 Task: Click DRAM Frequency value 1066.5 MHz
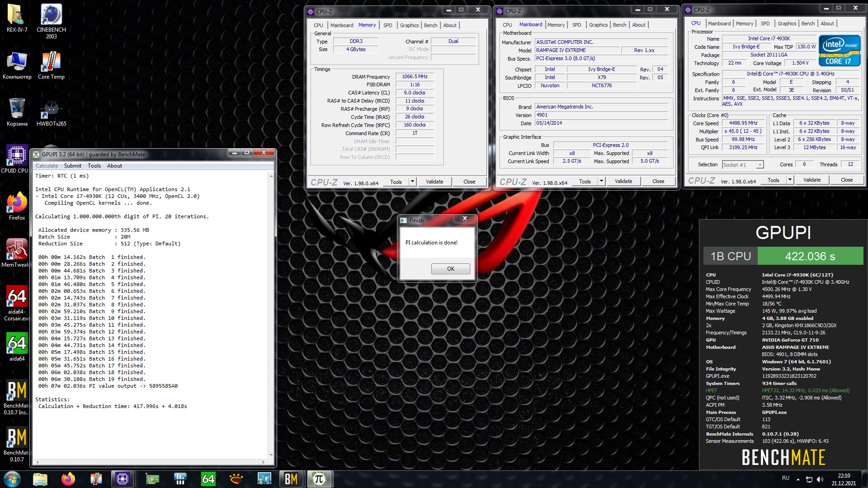click(x=415, y=76)
